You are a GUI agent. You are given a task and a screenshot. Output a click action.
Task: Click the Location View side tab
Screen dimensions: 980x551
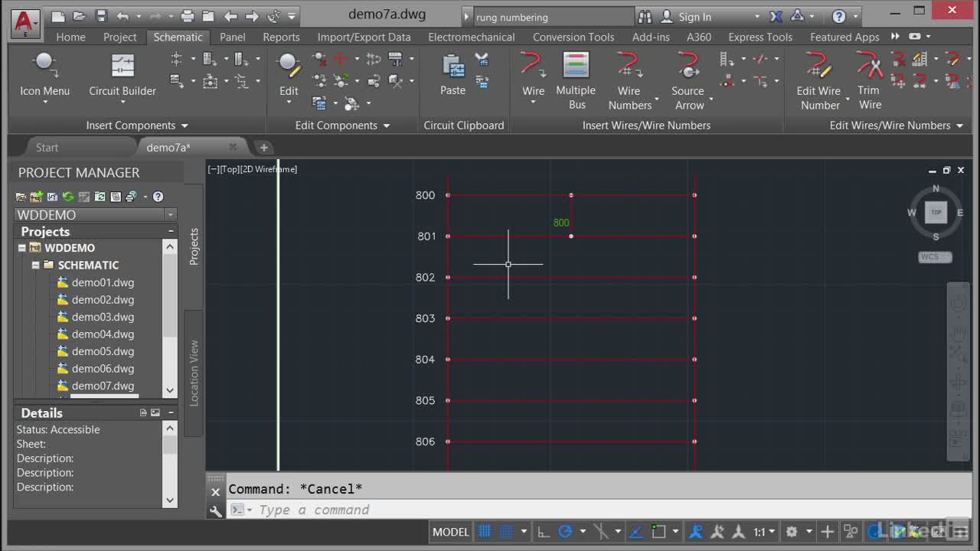coord(194,373)
